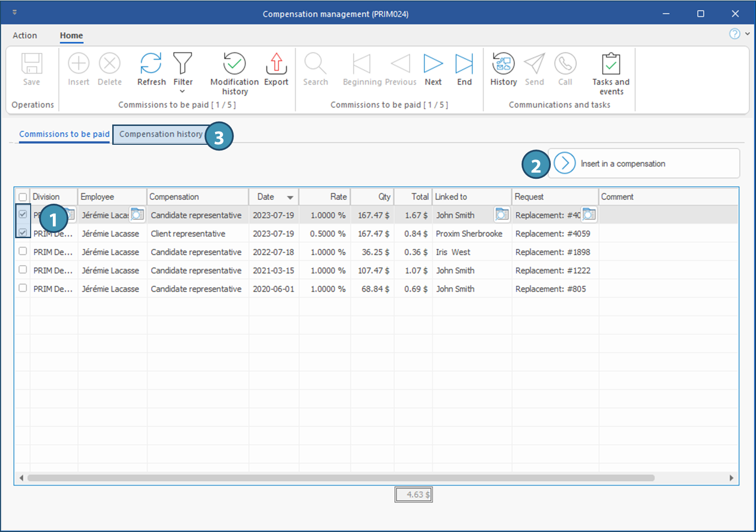Switch to the Compensation history tab
The image size is (756, 532).
pyautogui.click(x=160, y=134)
